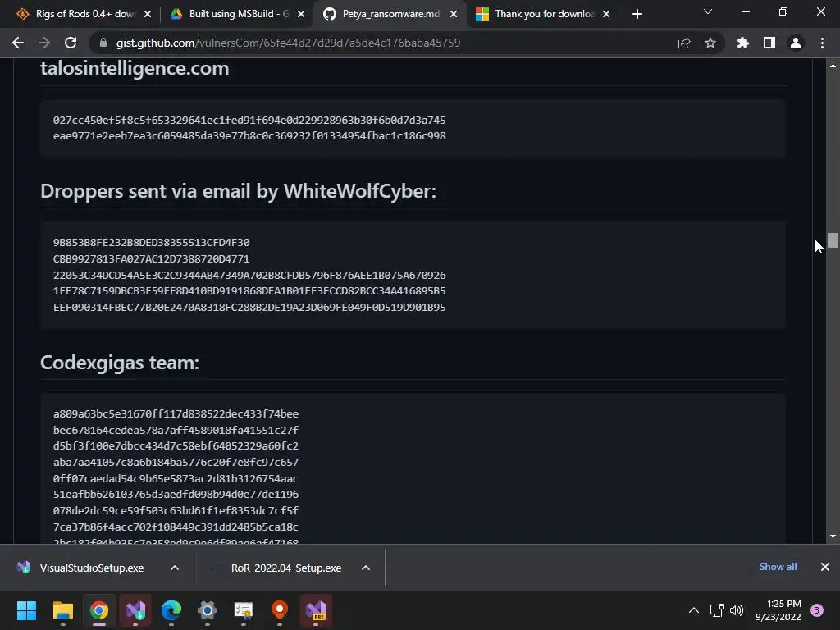The height and width of the screenshot is (630, 840).
Task: Click hash 1FE78C7159DBCB3F59FF8D410BD9191868...
Action: tap(249, 291)
